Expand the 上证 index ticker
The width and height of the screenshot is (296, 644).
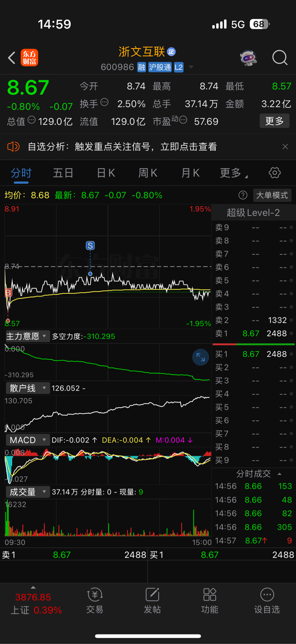(x=33, y=588)
